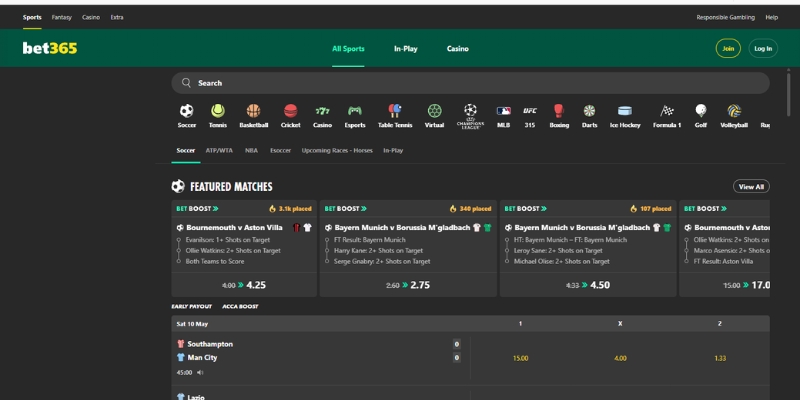Click Bournemouth v Aston Villa title with 3.1k placed

[234, 228]
